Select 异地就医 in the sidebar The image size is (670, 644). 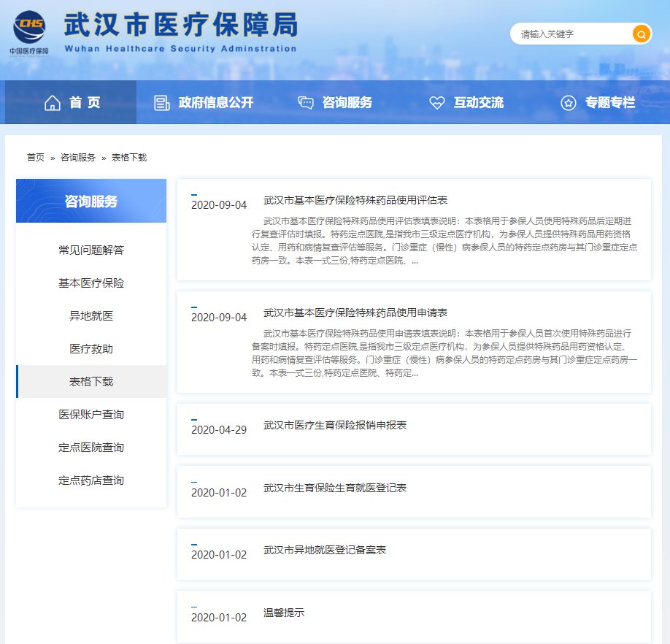[91, 316]
